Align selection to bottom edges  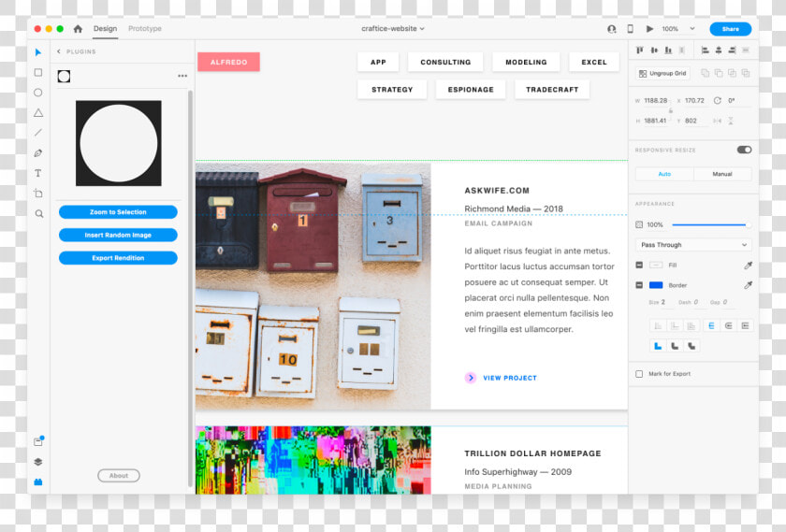(668, 50)
